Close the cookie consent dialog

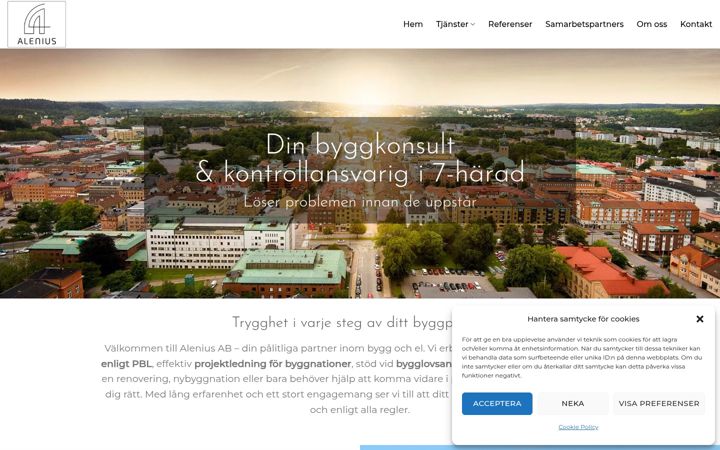pyautogui.click(x=700, y=319)
